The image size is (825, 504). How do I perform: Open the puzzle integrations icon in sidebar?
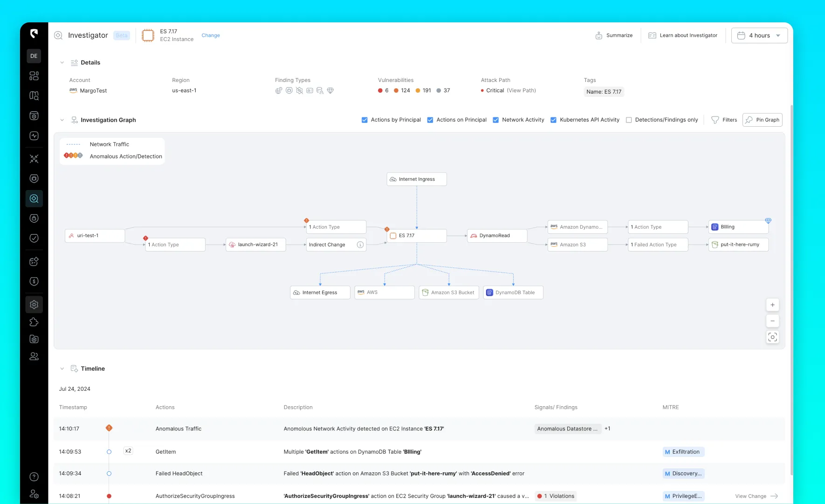[x=34, y=322]
